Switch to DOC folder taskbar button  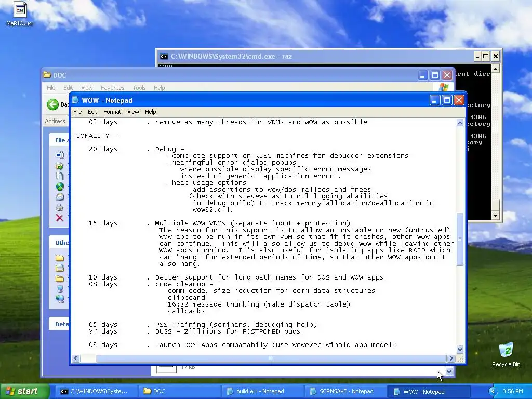[180, 391]
